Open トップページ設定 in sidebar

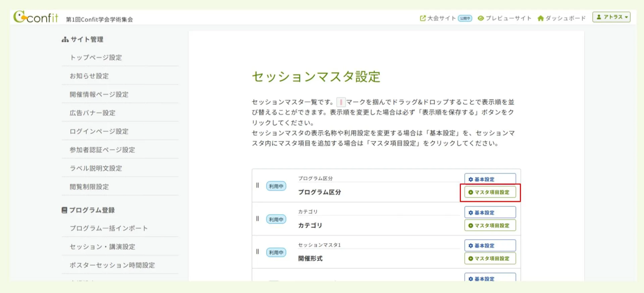click(96, 57)
